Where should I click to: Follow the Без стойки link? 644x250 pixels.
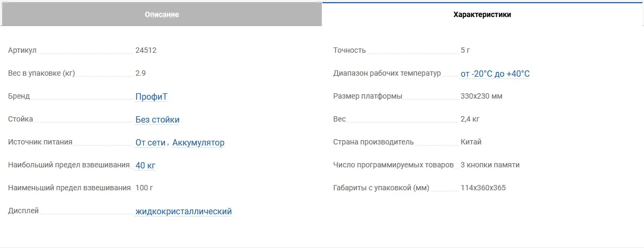[157, 119]
